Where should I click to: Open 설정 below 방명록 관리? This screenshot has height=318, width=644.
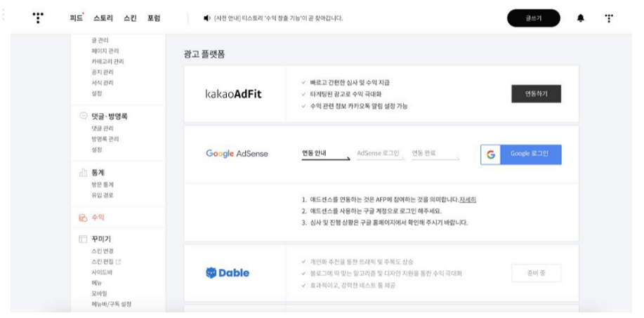click(x=96, y=150)
